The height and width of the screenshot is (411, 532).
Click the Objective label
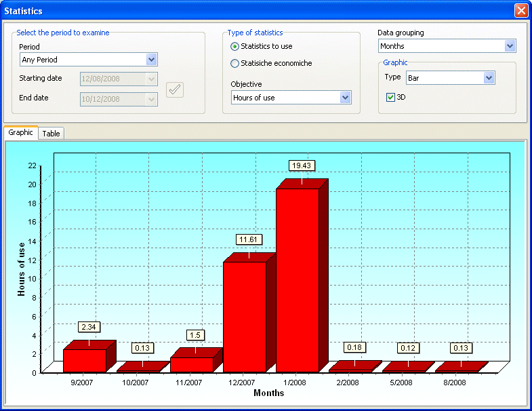[246, 84]
